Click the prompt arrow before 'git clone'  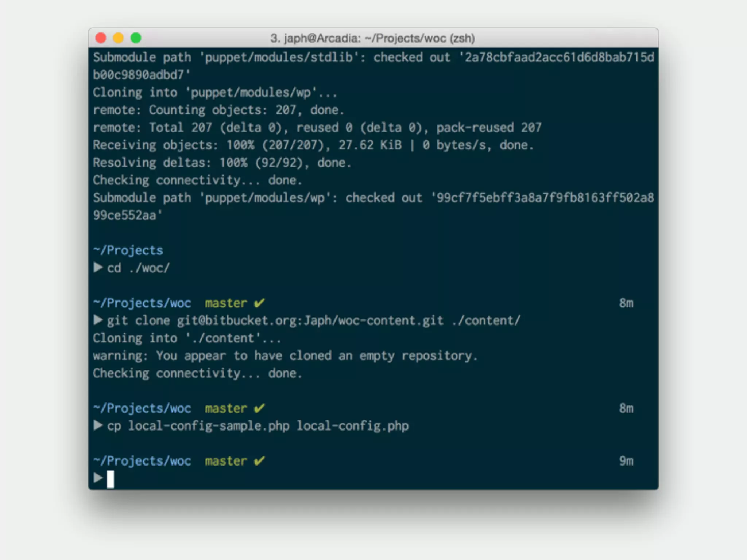tap(98, 320)
